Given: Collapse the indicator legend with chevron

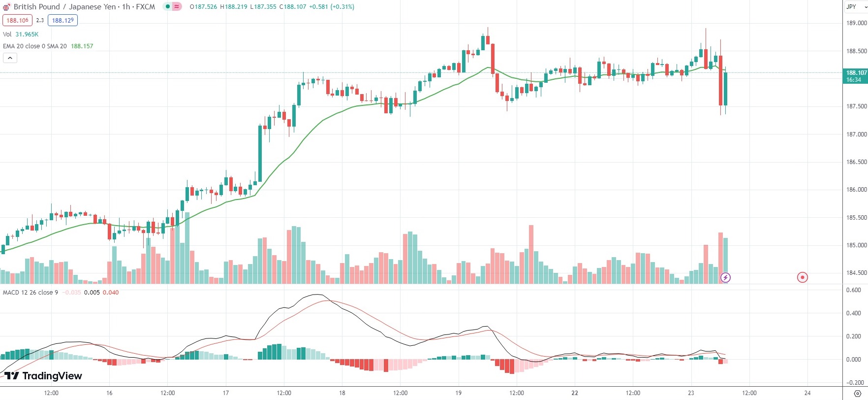Looking at the screenshot, I should [x=10, y=58].
